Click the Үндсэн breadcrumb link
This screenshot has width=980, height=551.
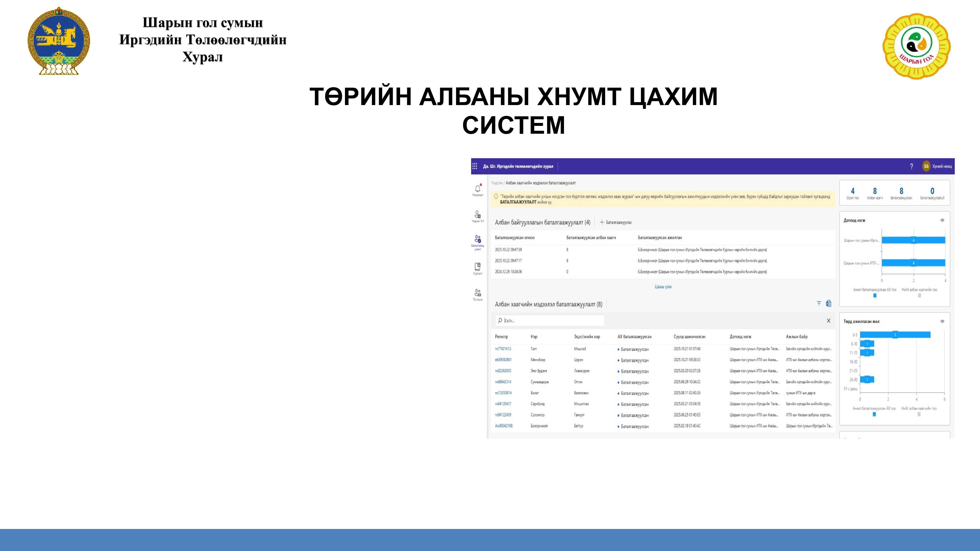(x=496, y=183)
